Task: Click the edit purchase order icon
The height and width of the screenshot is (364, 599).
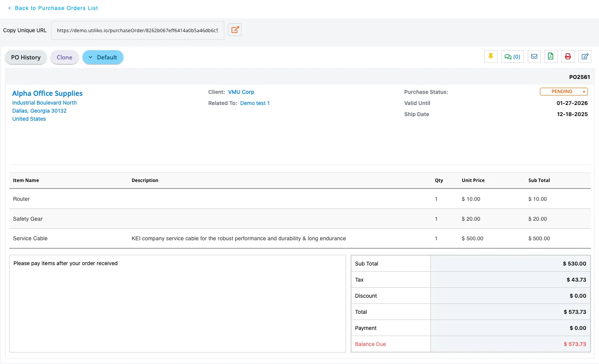Action: point(584,57)
